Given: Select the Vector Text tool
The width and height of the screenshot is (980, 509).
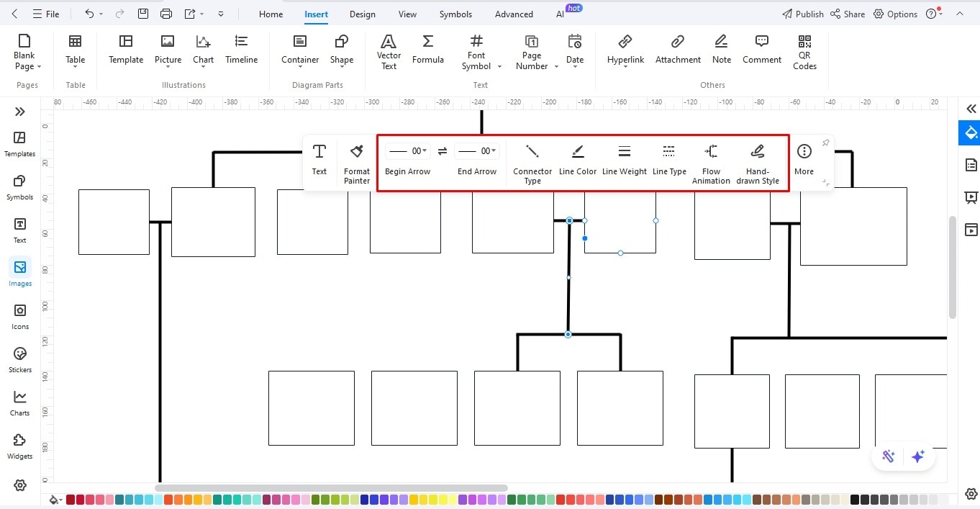Looking at the screenshot, I should click(389, 50).
